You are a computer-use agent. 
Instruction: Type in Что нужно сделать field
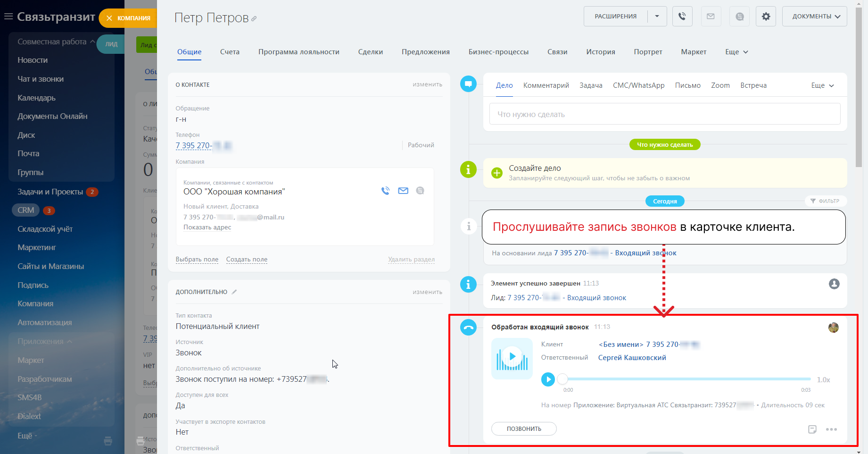(665, 114)
